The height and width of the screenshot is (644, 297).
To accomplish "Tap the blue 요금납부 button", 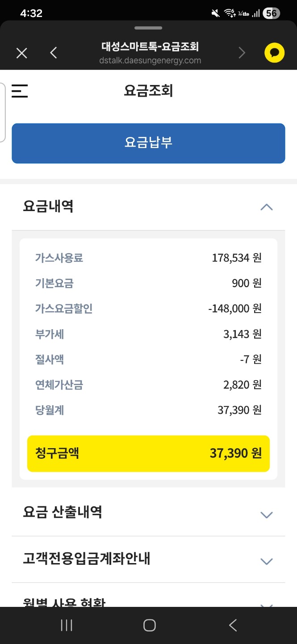I will pos(148,143).
